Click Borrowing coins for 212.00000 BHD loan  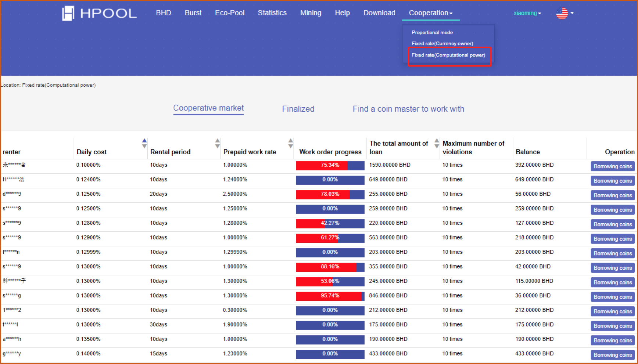(613, 311)
